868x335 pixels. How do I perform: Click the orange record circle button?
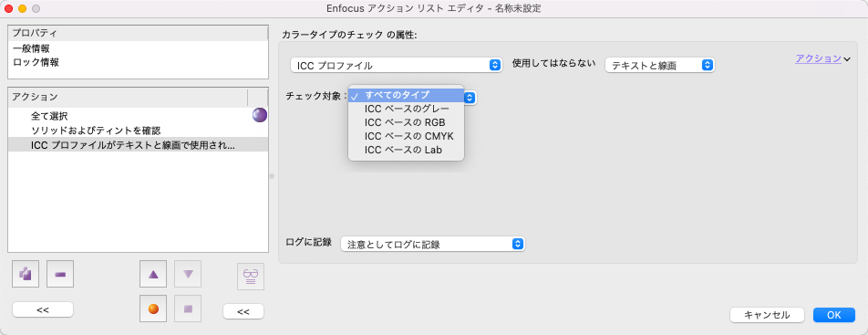(154, 309)
